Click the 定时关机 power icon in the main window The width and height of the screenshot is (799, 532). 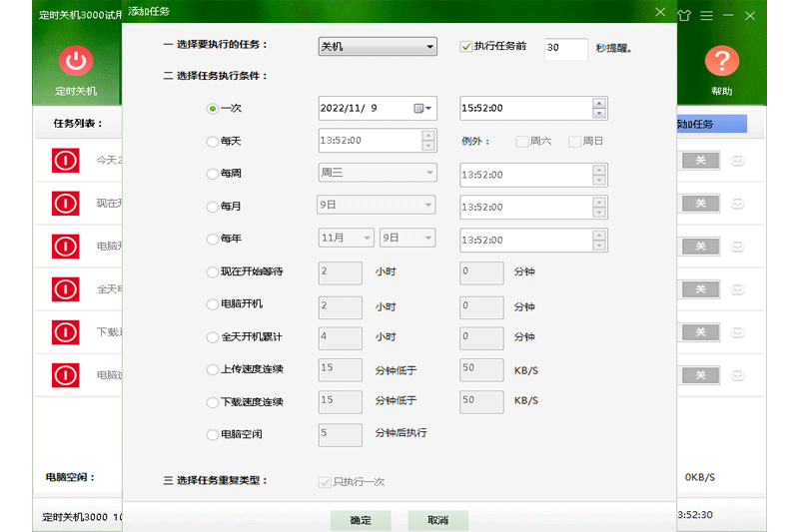[x=76, y=61]
